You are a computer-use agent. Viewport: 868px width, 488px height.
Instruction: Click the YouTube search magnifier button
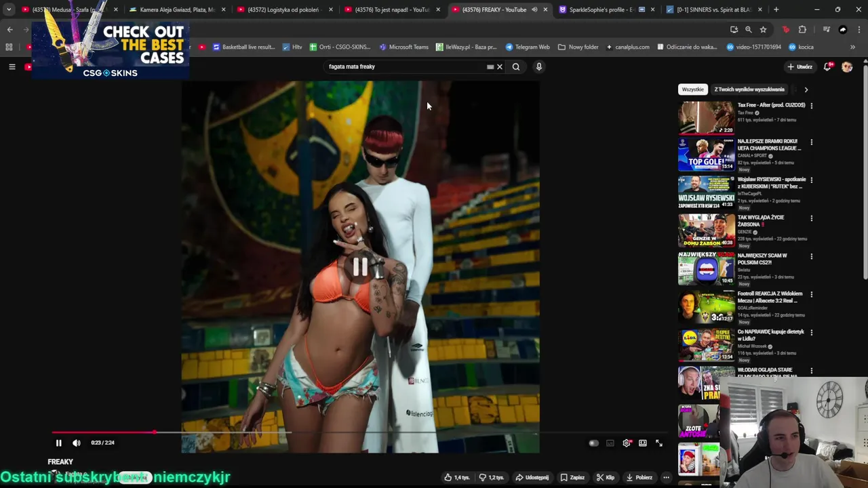click(516, 66)
